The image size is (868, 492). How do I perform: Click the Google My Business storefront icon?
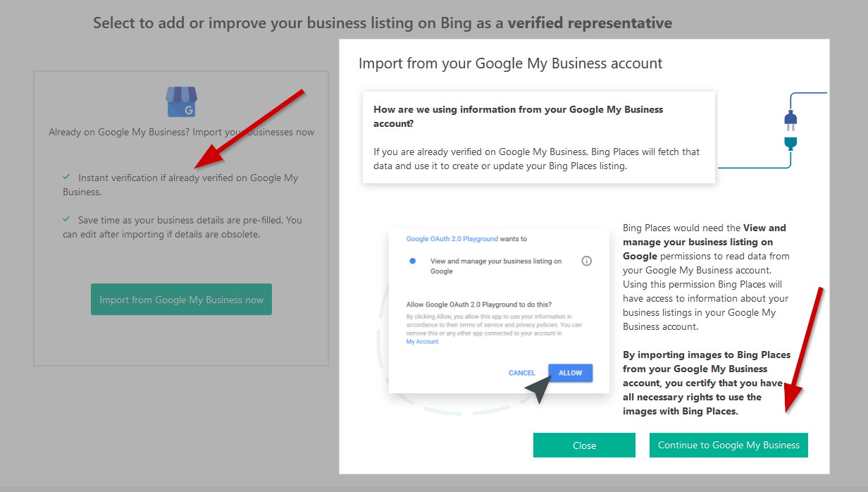(181, 102)
